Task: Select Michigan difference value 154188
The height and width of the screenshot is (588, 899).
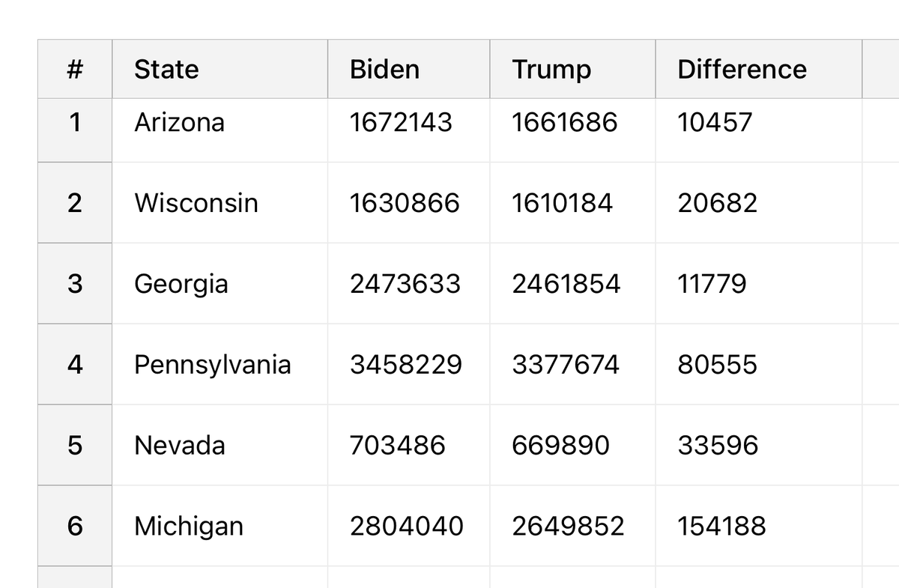Action: coord(721,526)
